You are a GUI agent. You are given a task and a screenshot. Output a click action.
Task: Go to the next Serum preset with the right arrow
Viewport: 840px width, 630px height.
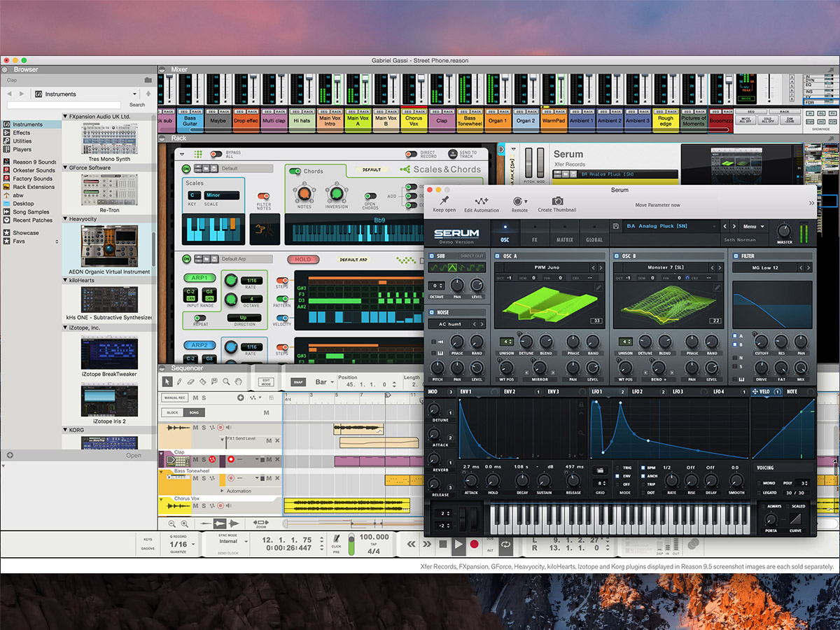tap(734, 226)
